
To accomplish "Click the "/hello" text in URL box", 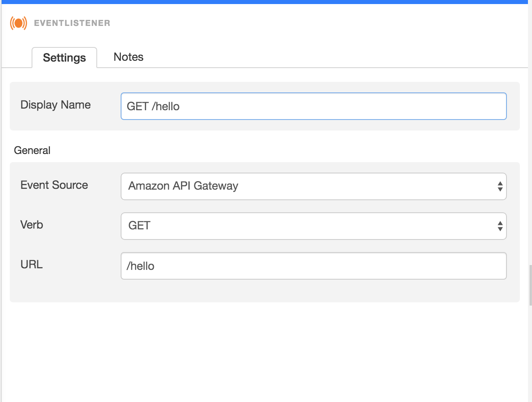I will [x=140, y=266].
